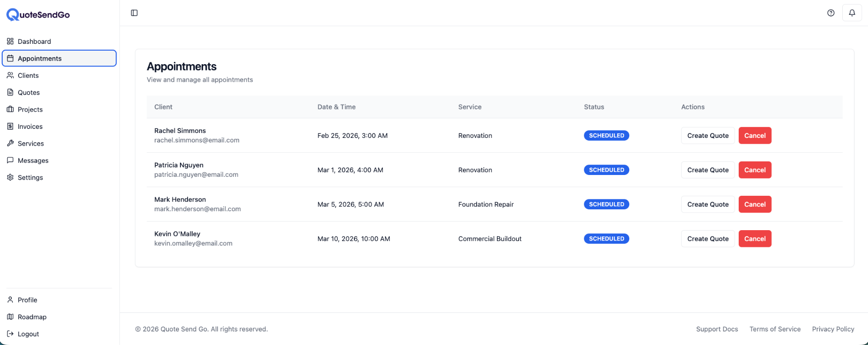Open the help question mark icon
The image size is (868, 345).
point(830,13)
